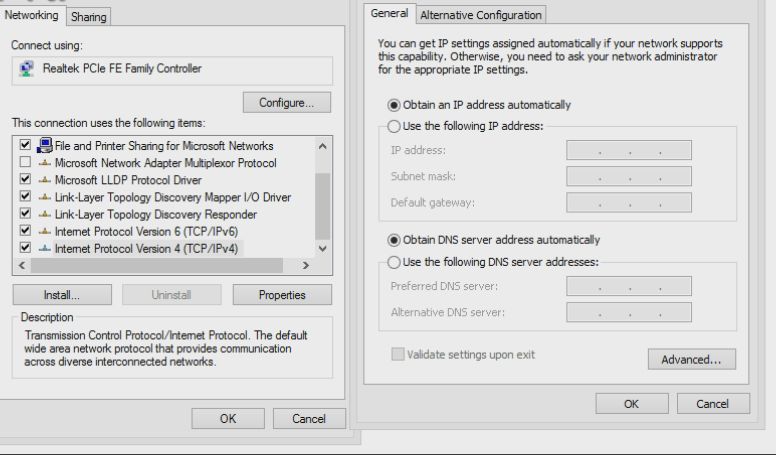Click Microsoft Network Adapter Multiplexor Protocol icon

point(45,162)
